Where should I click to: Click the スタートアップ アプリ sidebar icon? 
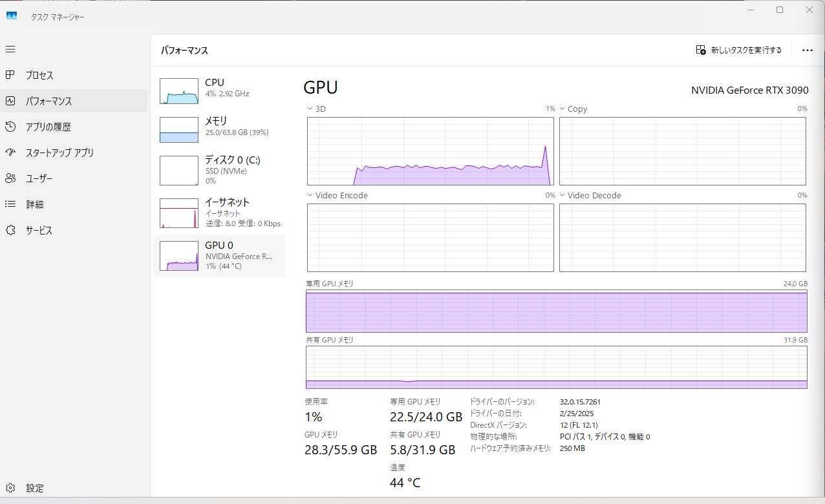[x=10, y=152]
